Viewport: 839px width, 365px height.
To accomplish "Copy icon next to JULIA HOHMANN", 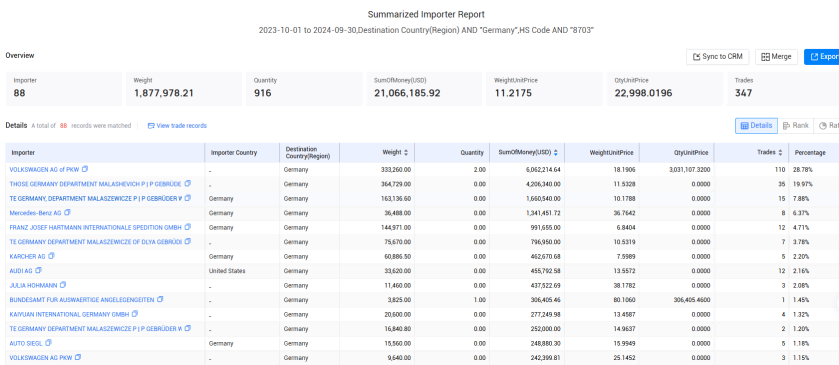I will pyautogui.click(x=63, y=285).
